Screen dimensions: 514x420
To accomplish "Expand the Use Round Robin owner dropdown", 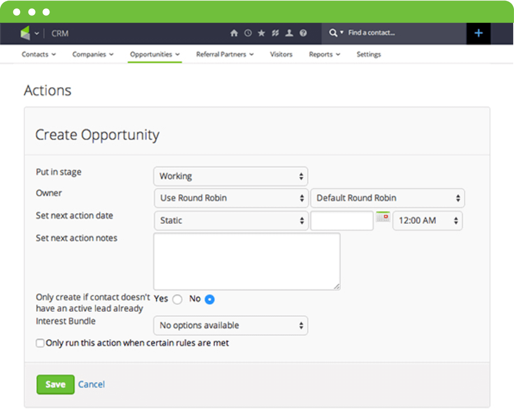I will click(231, 198).
